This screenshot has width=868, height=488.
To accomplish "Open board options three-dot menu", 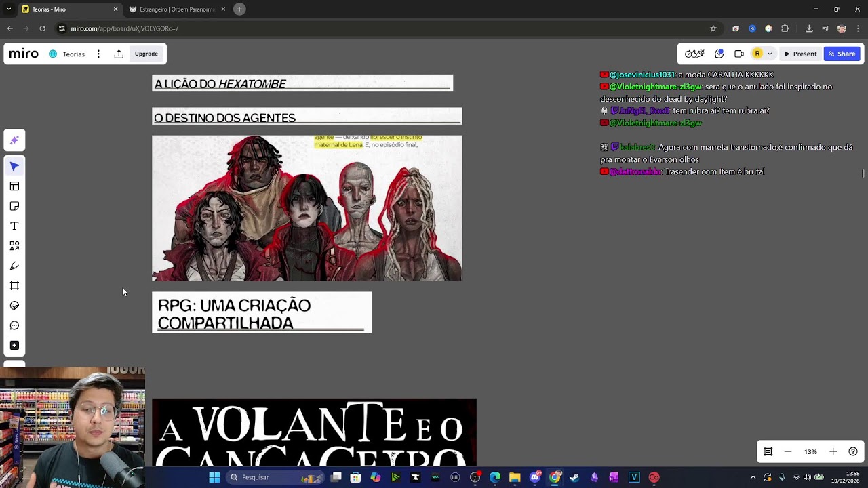I will [x=98, y=54].
